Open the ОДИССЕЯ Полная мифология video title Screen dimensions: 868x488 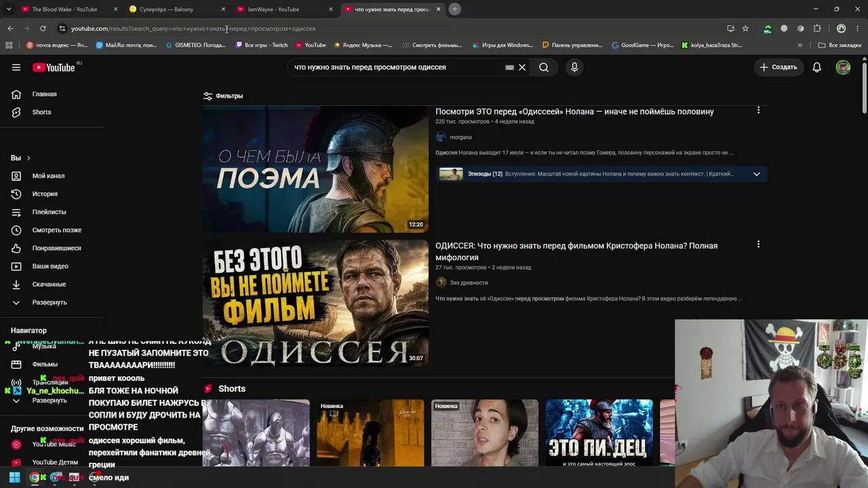point(576,251)
